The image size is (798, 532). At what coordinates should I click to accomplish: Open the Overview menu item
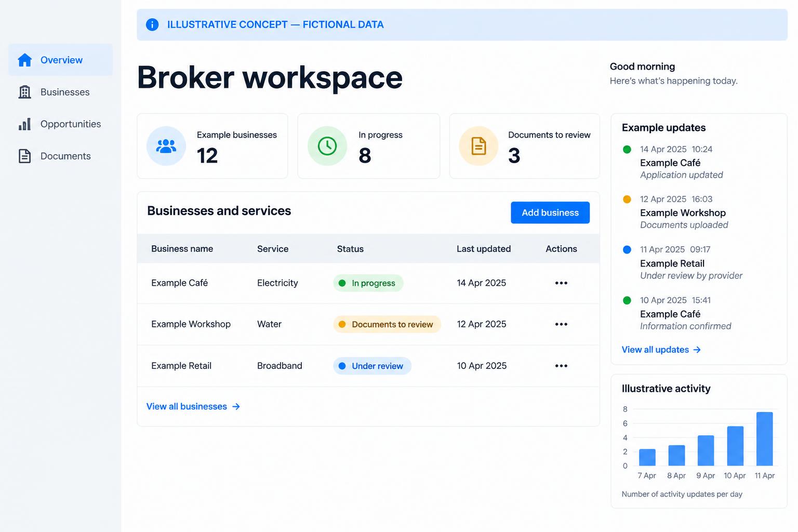[x=61, y=60]
